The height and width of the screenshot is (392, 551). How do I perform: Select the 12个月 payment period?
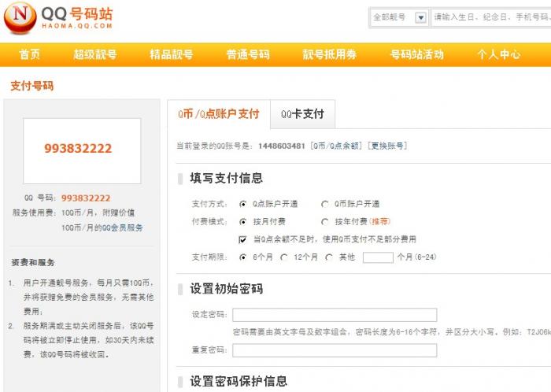pos(284,257)
